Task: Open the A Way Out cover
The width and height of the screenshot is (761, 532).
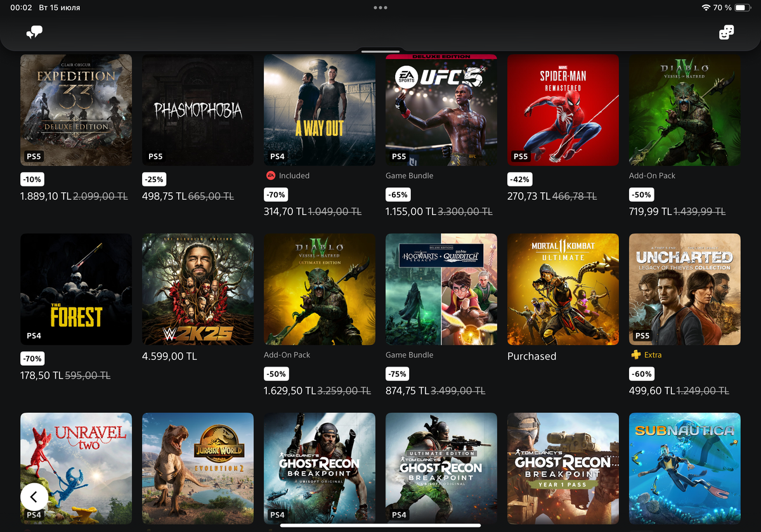Action: tap(320, 110)
